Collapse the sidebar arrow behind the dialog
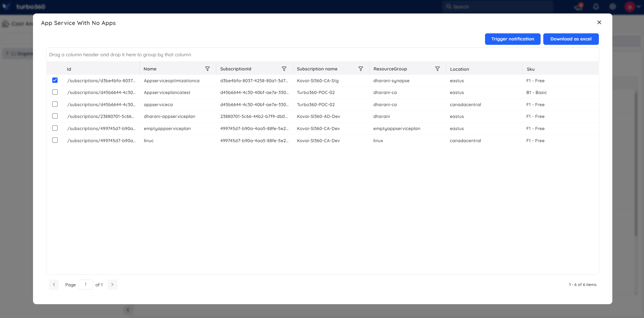The height and width of the screenshot is (318, 644). click(x=128, y=310)
